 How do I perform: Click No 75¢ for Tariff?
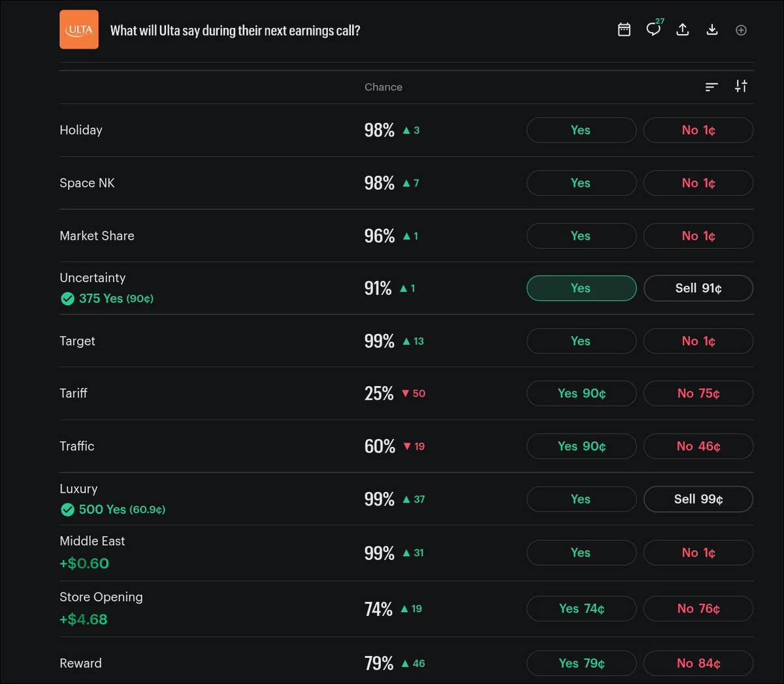click(698, 393)
